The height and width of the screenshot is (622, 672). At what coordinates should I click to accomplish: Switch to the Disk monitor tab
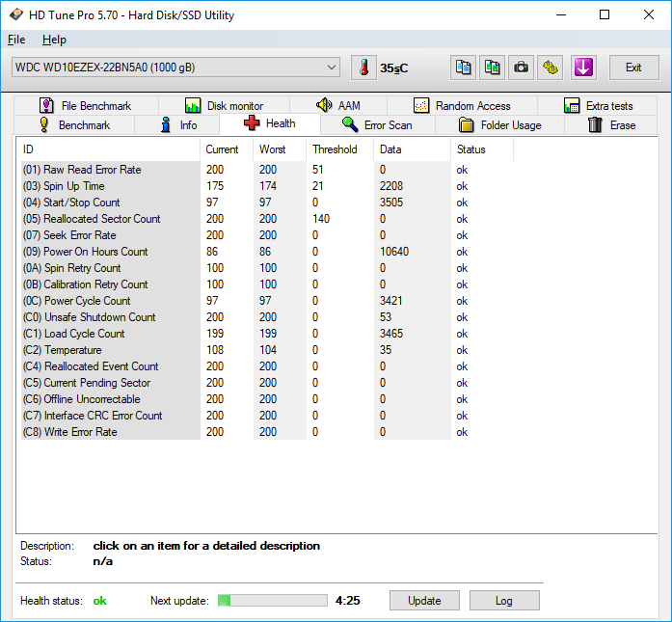pyautogui.click(x=224, y=105)
